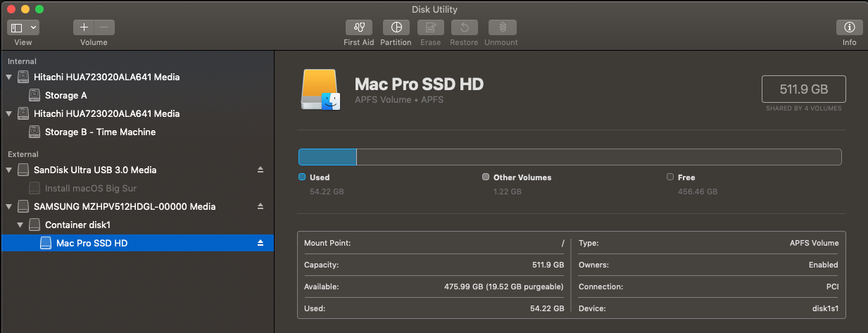
Task: Click the blue used portion of storage bar
Action: [327, 156]
